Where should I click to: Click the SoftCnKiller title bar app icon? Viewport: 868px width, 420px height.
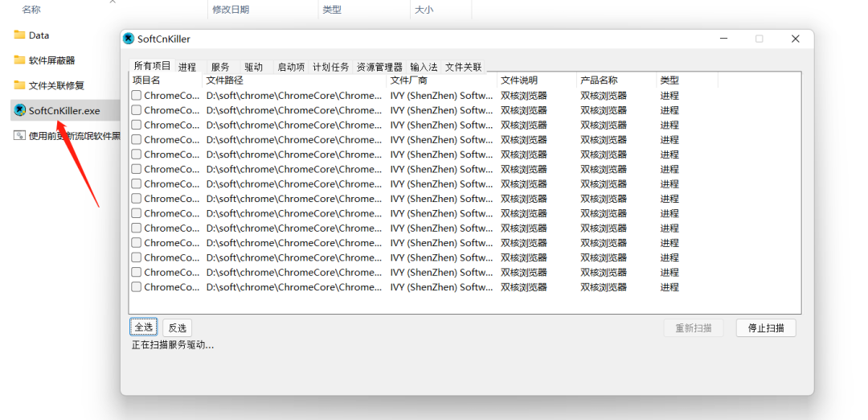tap(129, 39)
